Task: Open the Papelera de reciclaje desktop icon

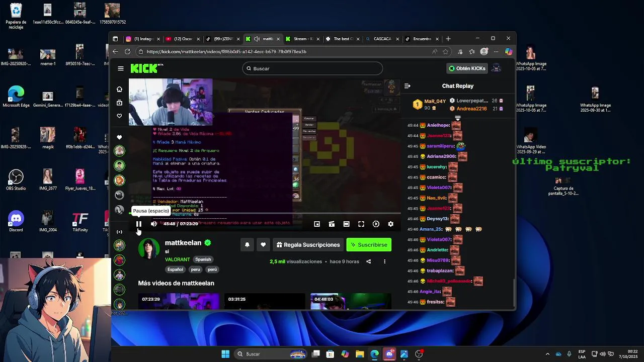Action: 16,16
